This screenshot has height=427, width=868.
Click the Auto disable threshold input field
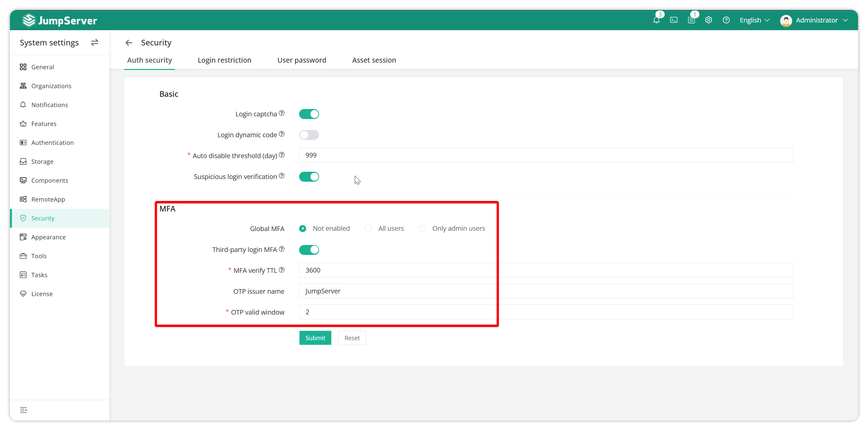[546, 155]
